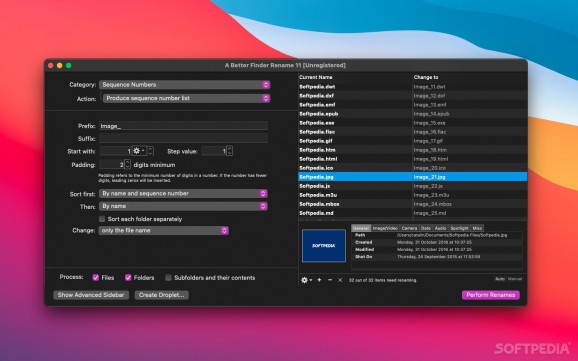Switch to the Image/Video tab
The image size is (578, 361).
click(x=385, y=228)
